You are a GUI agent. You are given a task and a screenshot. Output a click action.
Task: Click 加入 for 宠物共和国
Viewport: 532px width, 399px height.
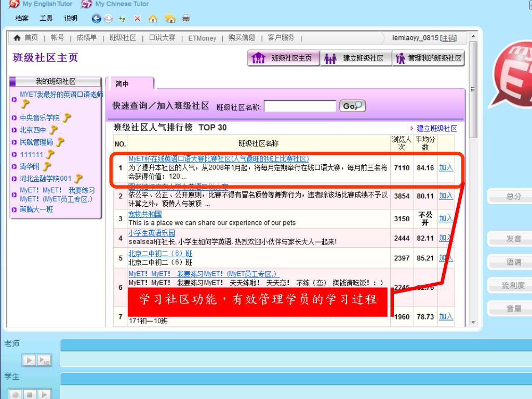click(x=446, y=218)
